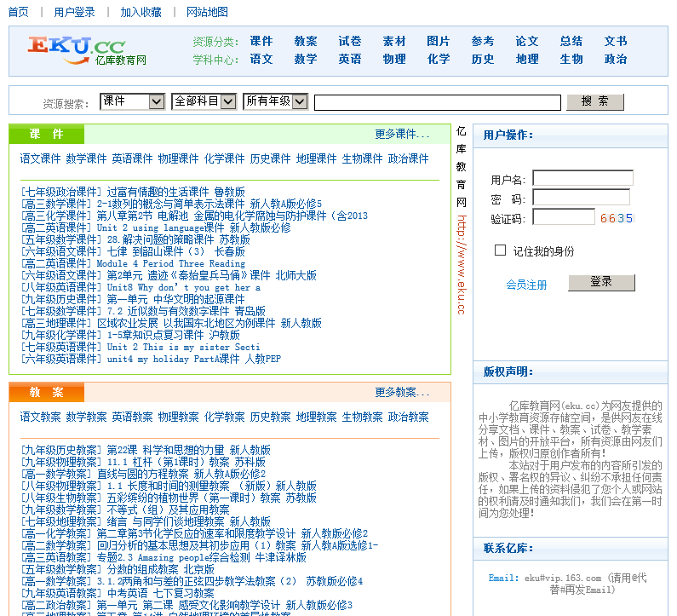Click the 登录 login button
The height and width of the screenshot is (616, 677).
[x=601, y=283]
